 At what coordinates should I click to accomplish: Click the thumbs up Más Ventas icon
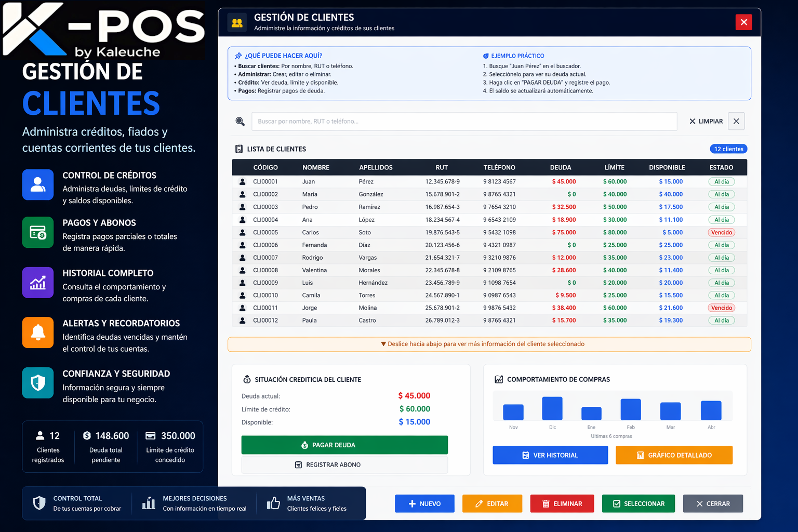(273, 503)
